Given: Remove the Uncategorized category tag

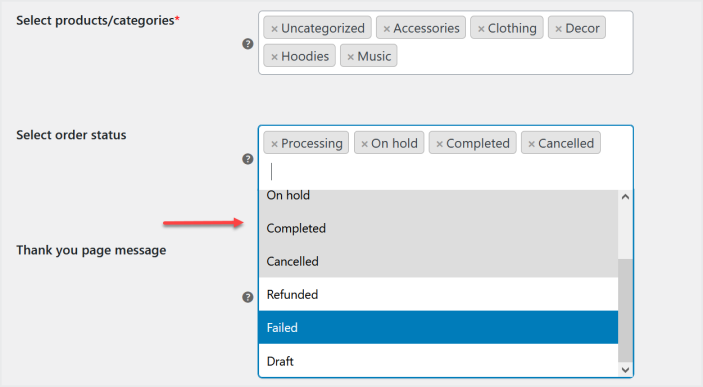Looking at the screenshot, I should coord(274,29).
